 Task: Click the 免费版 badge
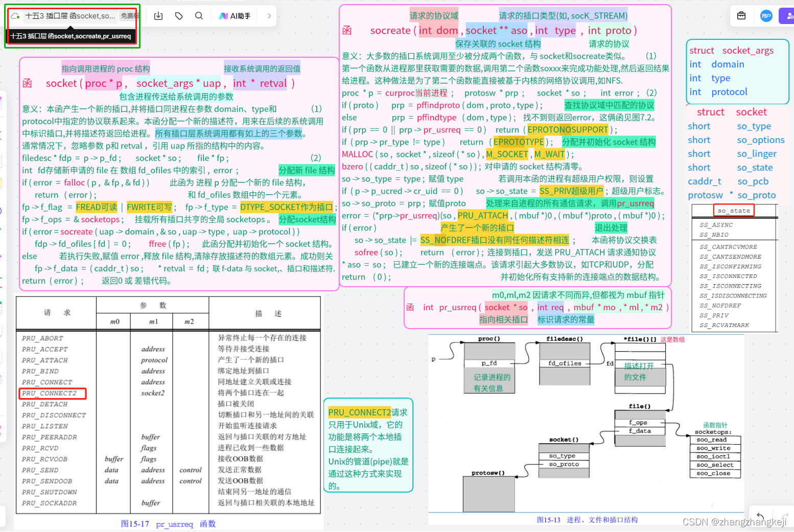click(129, 16)
